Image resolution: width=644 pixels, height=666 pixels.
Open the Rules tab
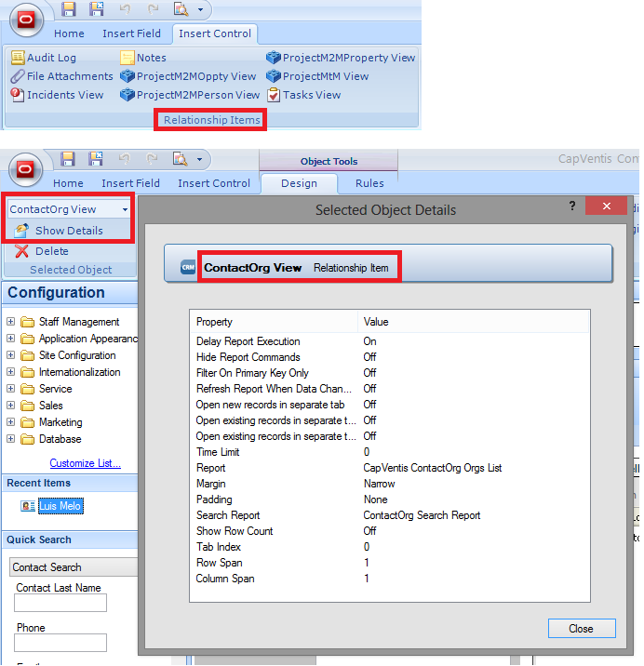369,183
